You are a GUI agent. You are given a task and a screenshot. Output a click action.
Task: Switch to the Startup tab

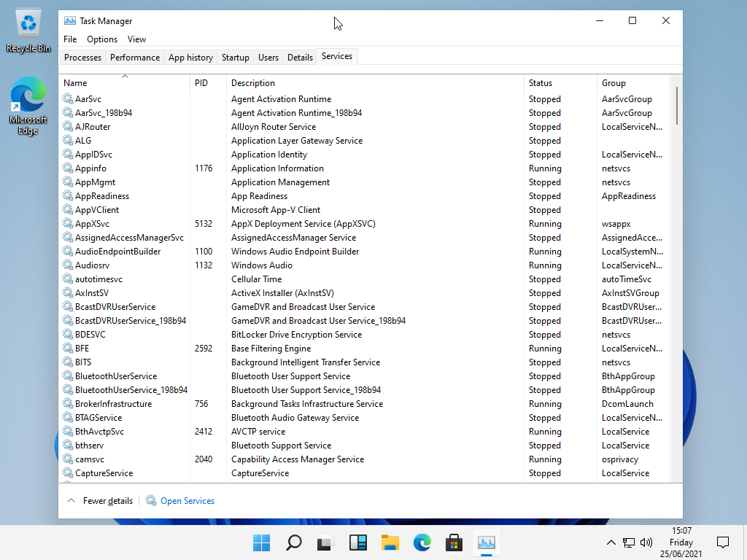tap(235, 58)
